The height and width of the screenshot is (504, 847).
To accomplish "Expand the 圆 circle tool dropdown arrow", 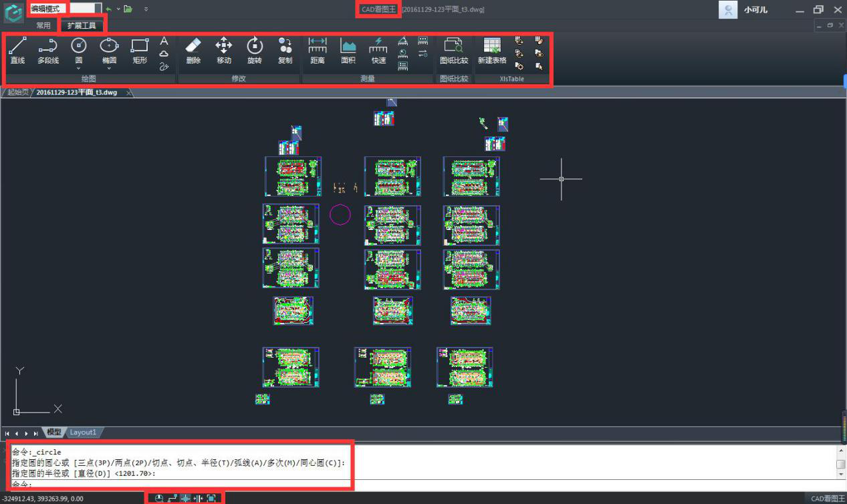I will pos(79,68).
